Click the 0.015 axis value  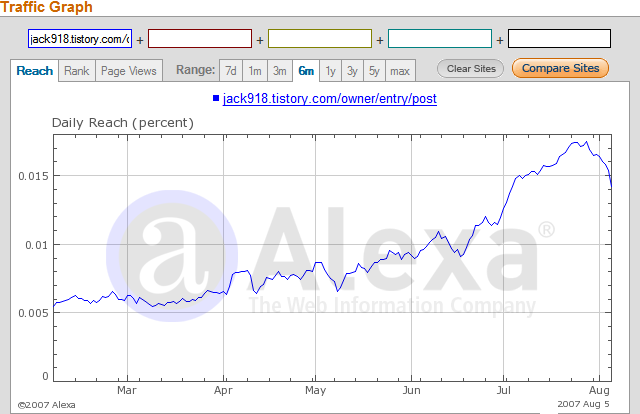33,176
